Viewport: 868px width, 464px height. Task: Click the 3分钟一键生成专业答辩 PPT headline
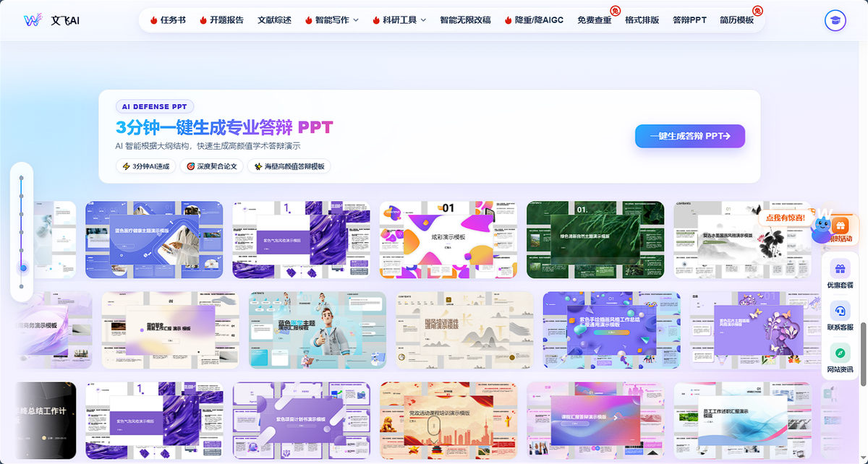pyautogui.click(x=224, y=128)
